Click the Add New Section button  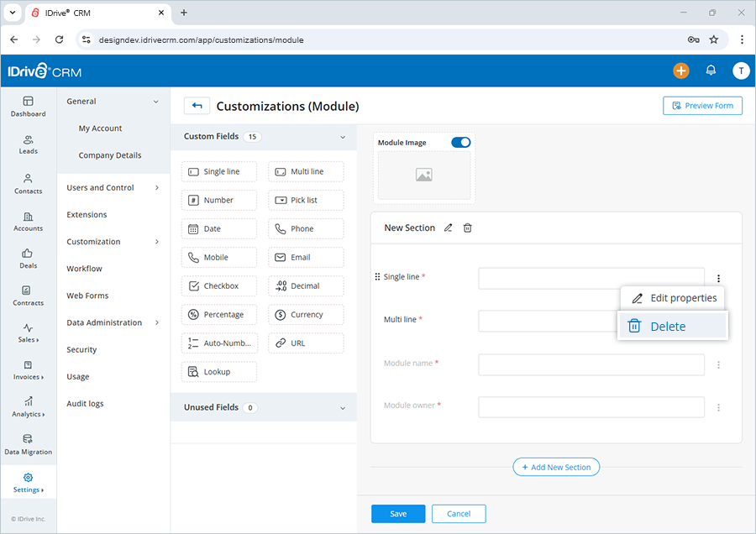pyautogui.click(x=556, y=467)
